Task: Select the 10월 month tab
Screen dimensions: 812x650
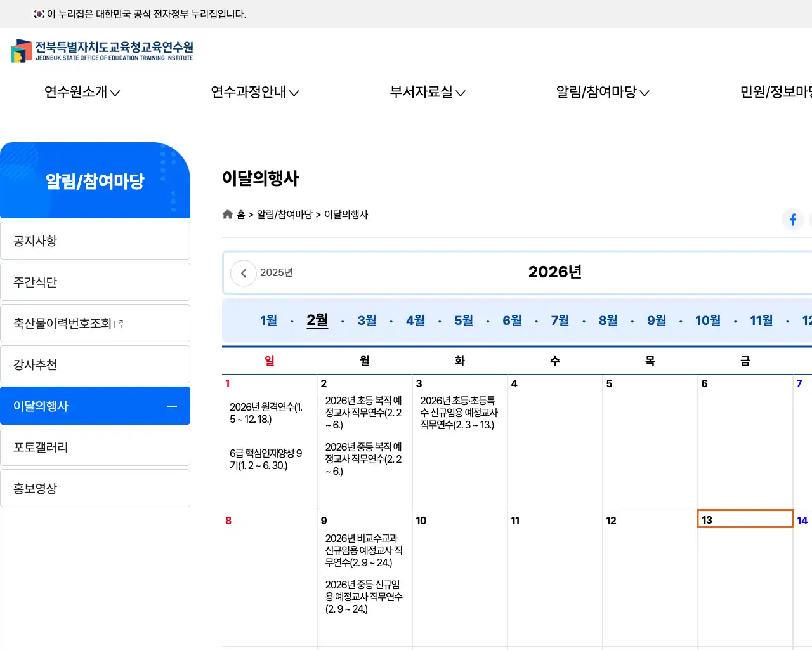Action: pyautogui.click(x=707, y=321)
